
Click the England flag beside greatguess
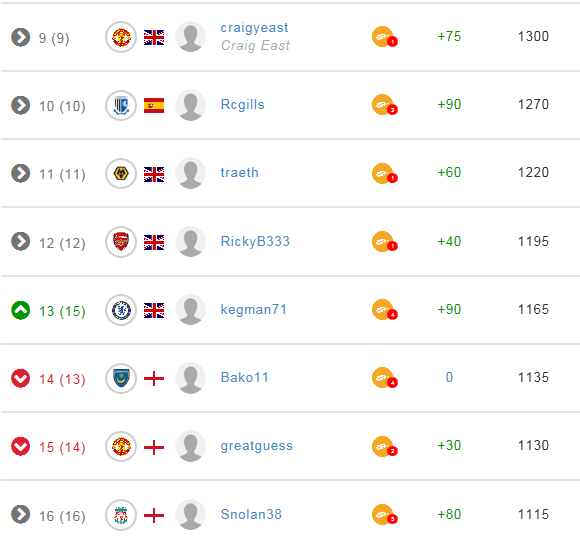[154, 447]
